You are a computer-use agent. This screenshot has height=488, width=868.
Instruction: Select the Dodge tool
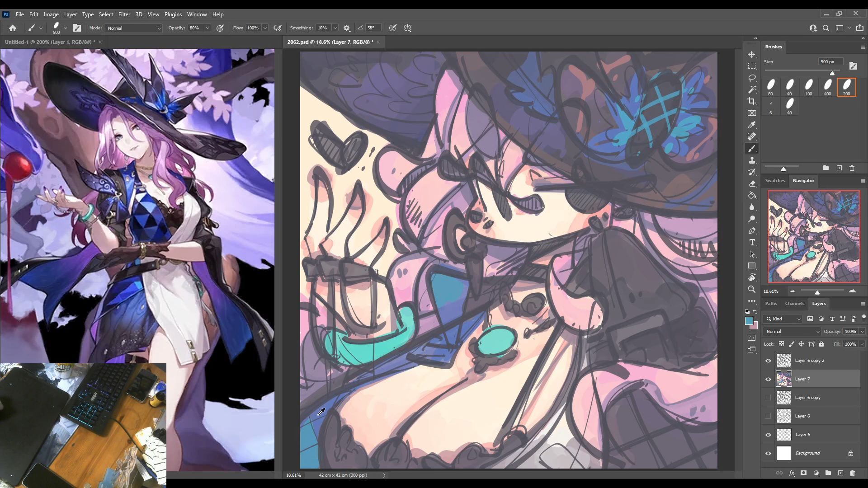(752, 219)
